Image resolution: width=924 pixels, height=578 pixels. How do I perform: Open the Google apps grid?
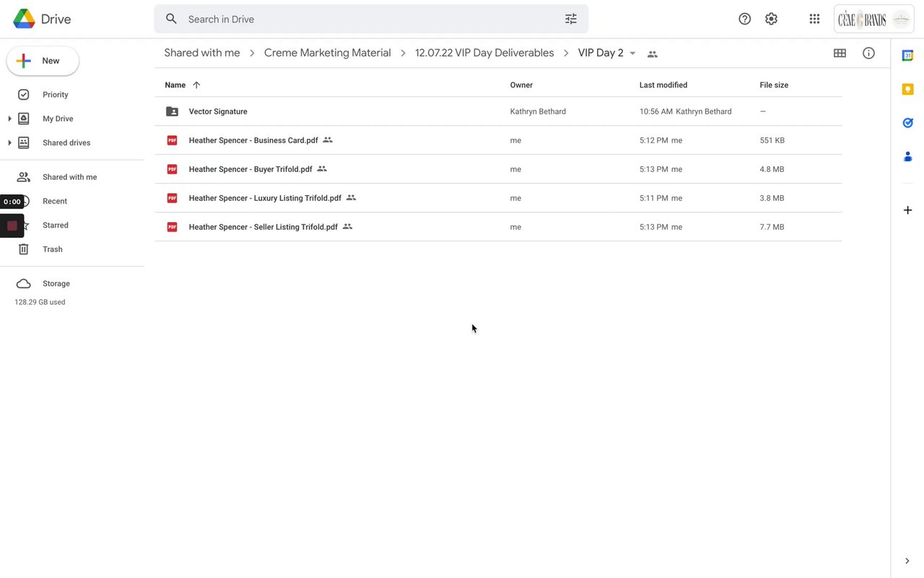click(814, 19)
